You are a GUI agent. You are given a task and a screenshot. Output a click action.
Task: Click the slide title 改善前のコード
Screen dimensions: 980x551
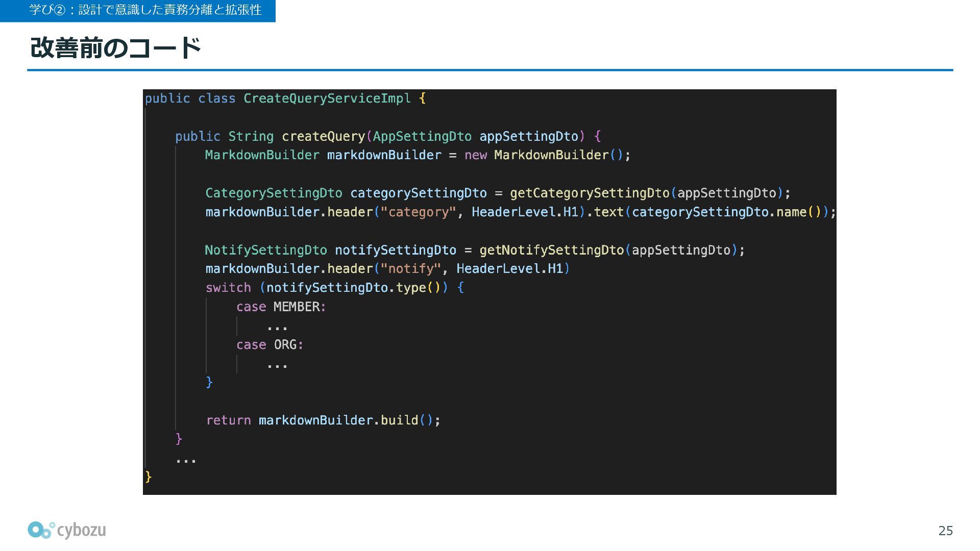pyautogui.click(x=116, y=48)
